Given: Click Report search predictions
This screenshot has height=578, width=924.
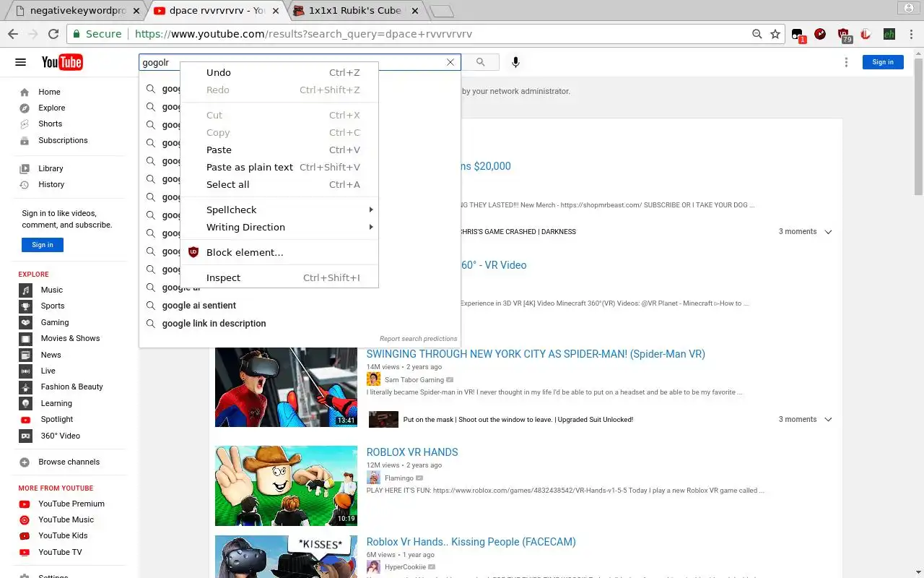Looking at the screenshot, I should (419, 338).
